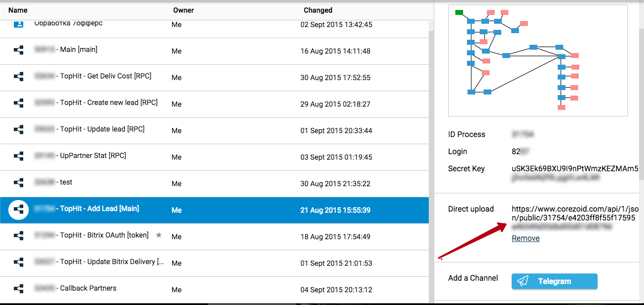The height and width of the screenshot is (305, 644).
Task: Open the TopHit - Bitrix OAuth [token] process
Action: pos(104,235)
